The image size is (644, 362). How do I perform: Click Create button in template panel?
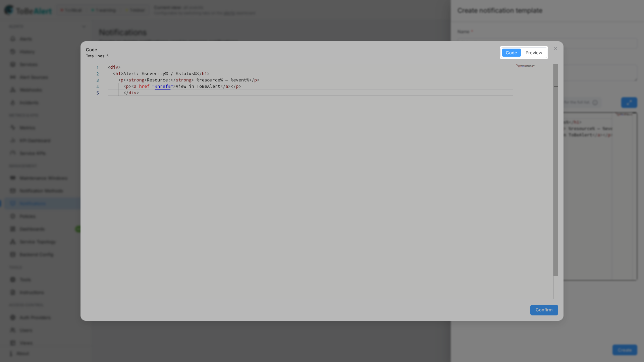pos(625,350)
